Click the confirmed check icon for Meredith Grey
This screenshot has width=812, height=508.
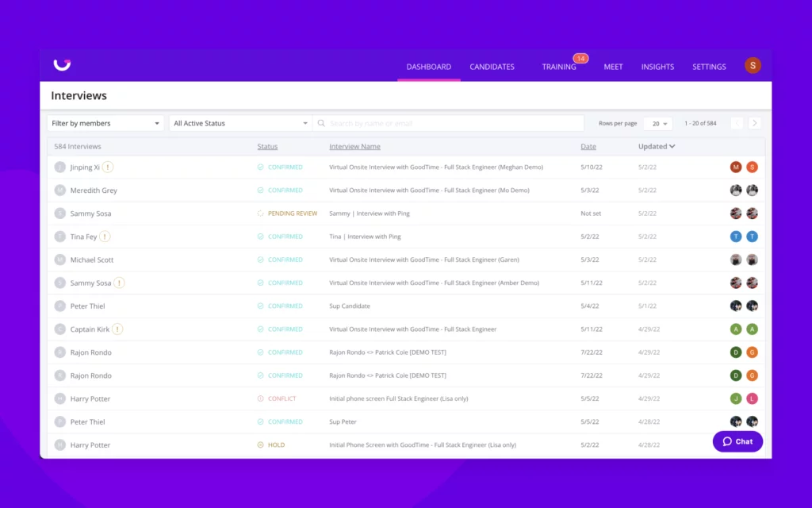pyautogui.click(x=261, y=190)
